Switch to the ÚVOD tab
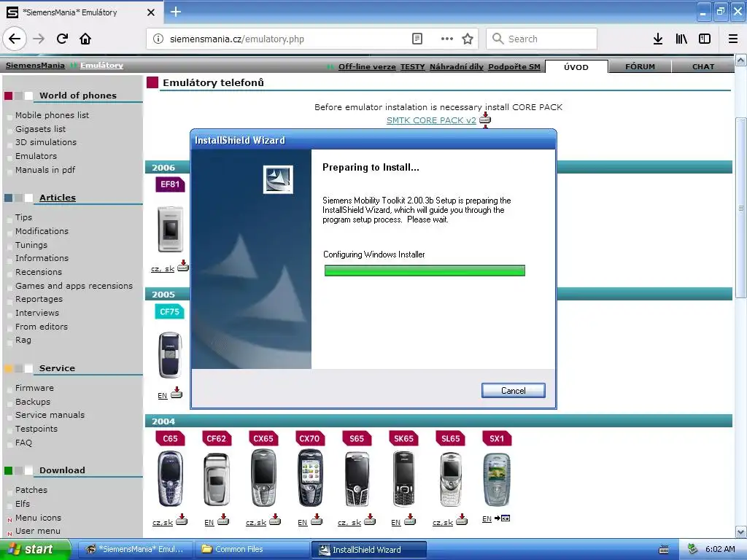 click(576, 66)
